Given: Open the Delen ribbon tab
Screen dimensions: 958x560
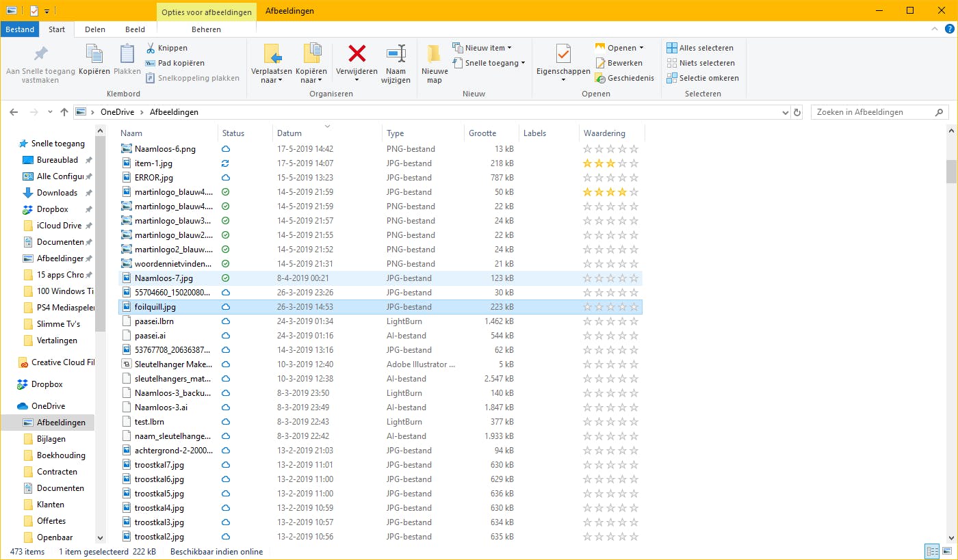Looking at the screenshot, I should tap(95, 29).
